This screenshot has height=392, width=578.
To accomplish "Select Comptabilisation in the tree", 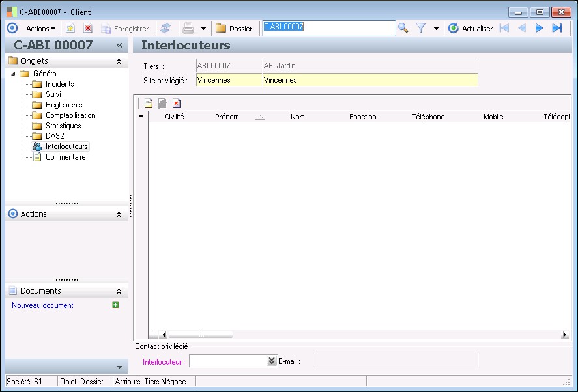I will click(x=70, y=115).
